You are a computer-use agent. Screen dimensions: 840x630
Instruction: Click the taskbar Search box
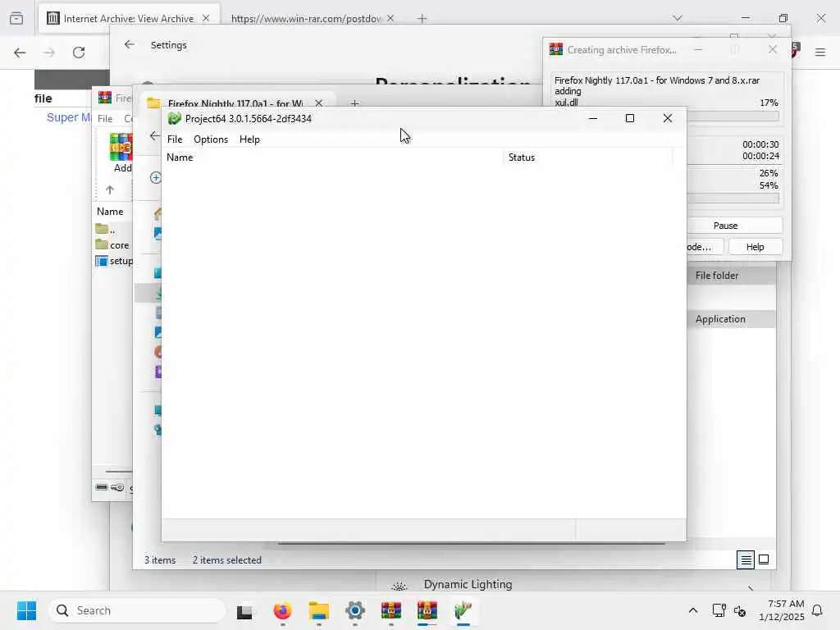[x=137, y=610]
